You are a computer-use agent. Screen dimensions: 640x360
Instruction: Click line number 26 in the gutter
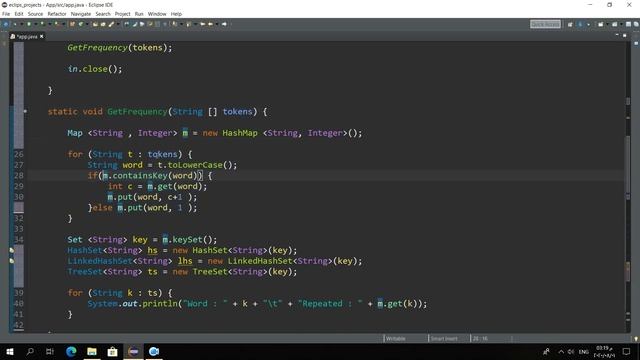click(19, 154)
